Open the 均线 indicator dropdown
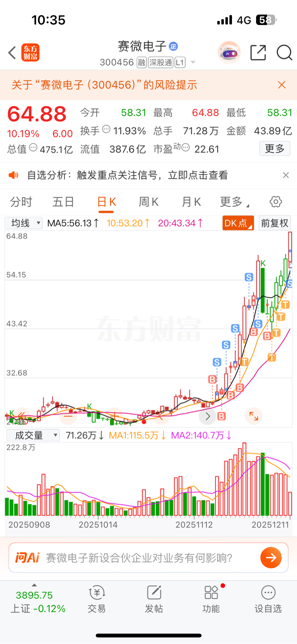 pos(24,223)
